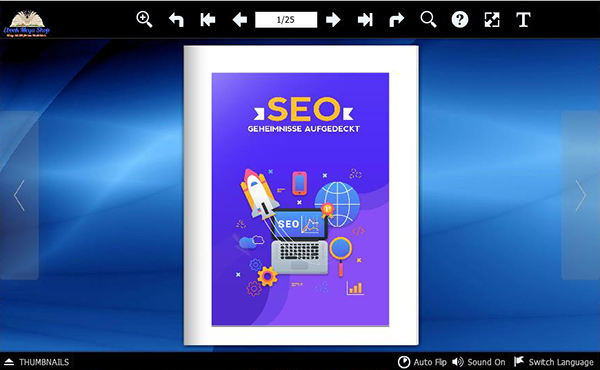Toggle fullscreen mode icon
600x370 pixels.
(x=492, y=20)
